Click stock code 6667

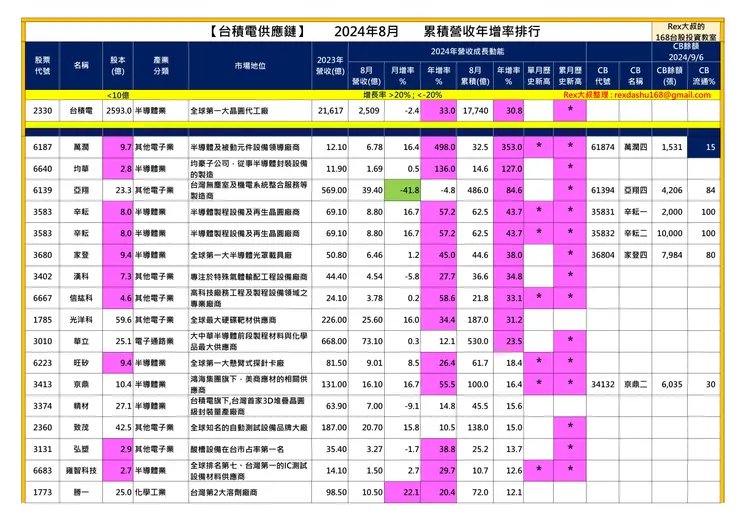click(x=42, y=298)
